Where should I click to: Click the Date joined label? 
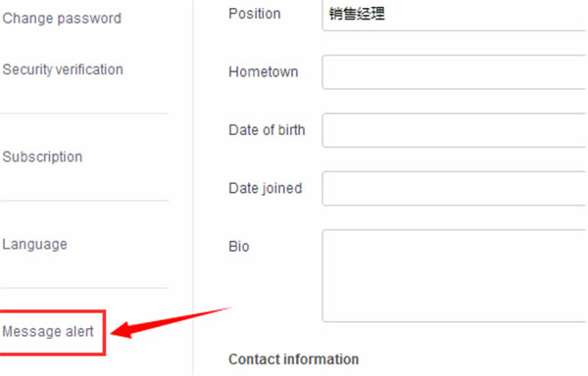pyautogui.click(x=266, y=188)
